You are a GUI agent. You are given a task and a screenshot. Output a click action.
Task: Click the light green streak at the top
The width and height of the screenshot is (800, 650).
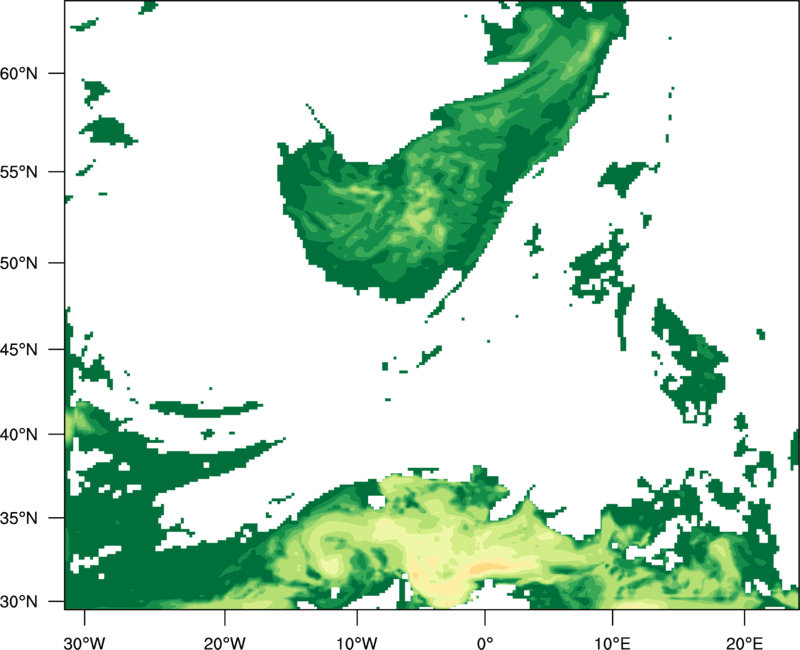597,38
